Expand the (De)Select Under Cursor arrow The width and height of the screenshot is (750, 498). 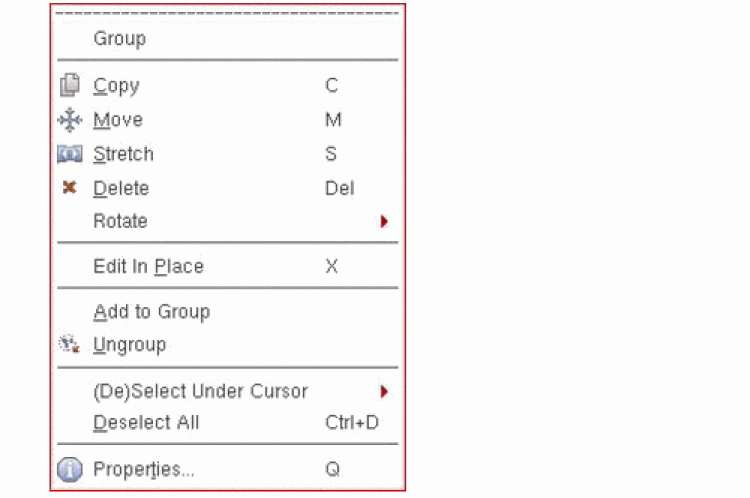(x=384, y=391)
